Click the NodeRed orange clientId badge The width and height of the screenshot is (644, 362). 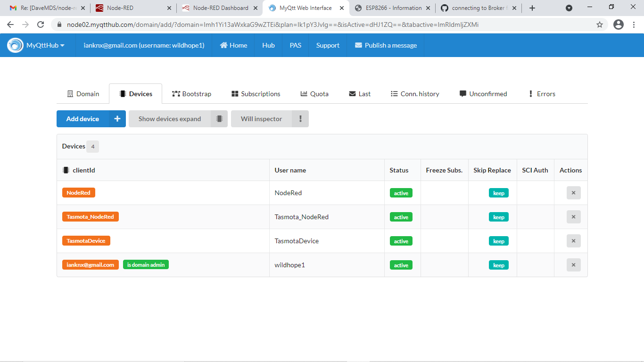[78, 192]
